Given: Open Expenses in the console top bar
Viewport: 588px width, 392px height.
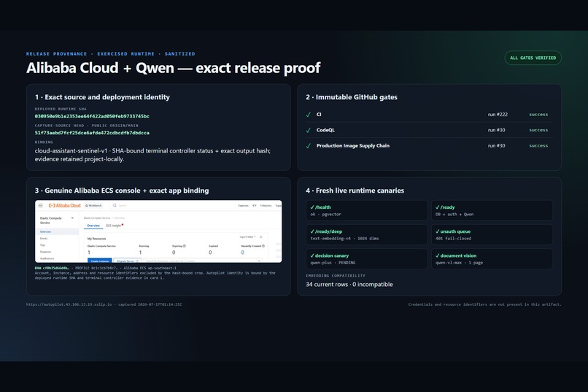Looking at the screenshot, I should [244, 206].
